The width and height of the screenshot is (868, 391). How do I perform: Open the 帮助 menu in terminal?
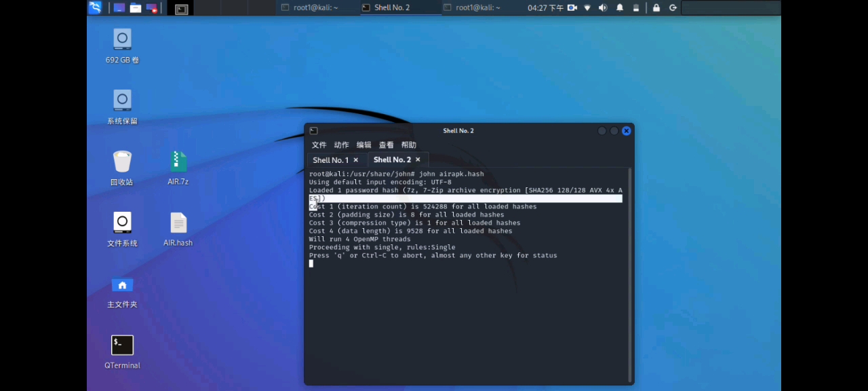408,145
